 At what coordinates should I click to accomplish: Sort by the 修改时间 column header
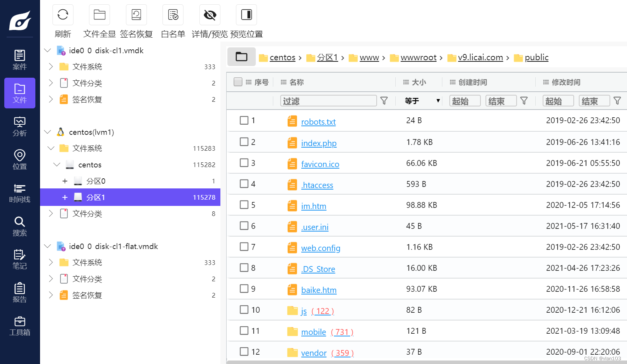pos(566,82)
